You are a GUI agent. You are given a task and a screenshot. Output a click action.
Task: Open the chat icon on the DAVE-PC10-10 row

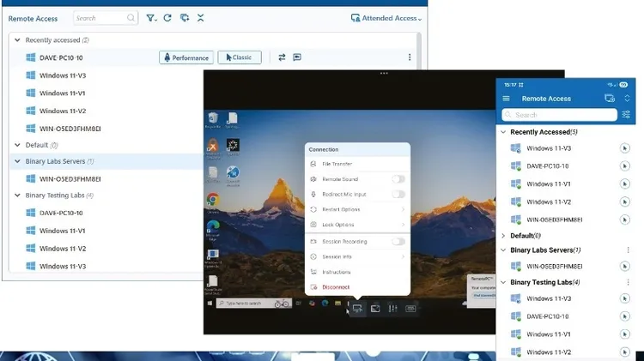(297, 57)
